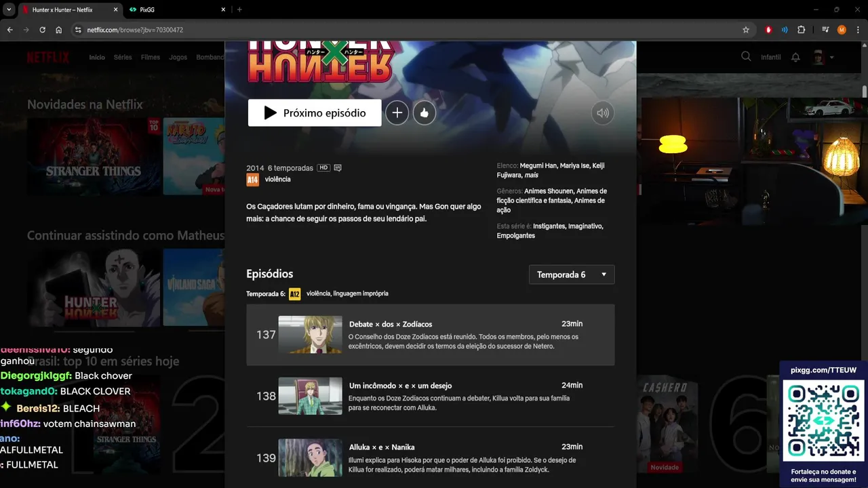Image resolution: width=868 pixels, height=488 pixels.
Task: Open the Netflix search icon
Action: point(746,57)
